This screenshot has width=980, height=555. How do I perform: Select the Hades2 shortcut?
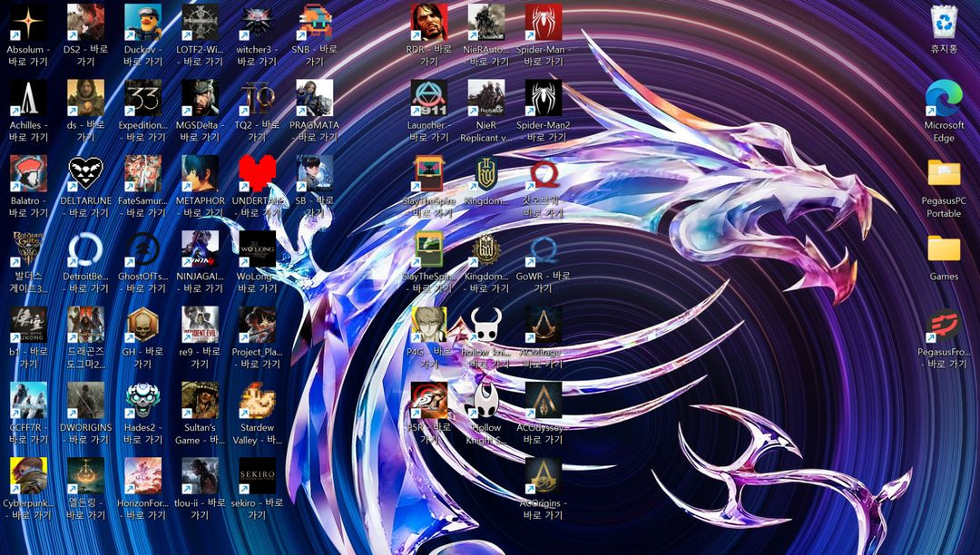(142, 400)
